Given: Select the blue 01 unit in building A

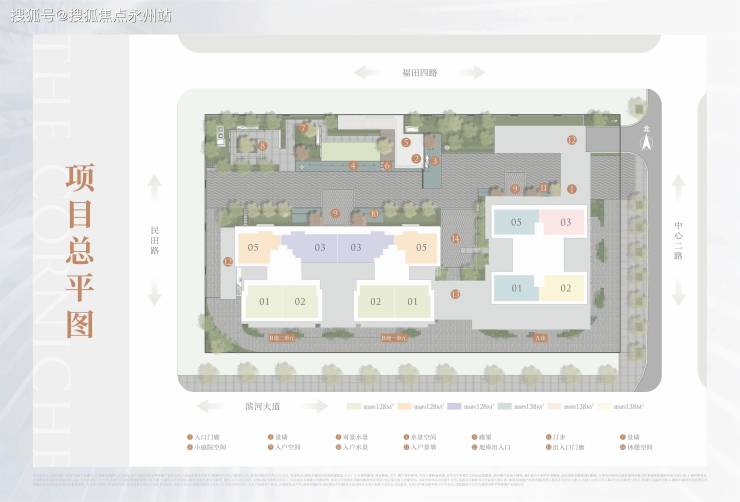Looking at the screenshot, I should pos(516,288).
